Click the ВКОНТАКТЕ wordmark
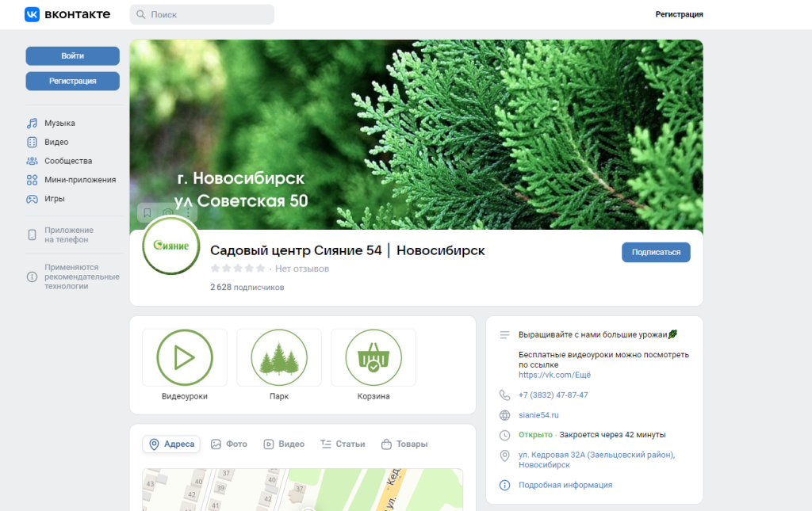 77,14
